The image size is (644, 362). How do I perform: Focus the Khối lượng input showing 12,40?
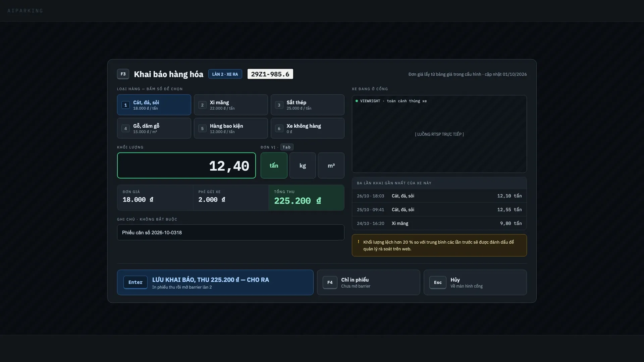186,166
